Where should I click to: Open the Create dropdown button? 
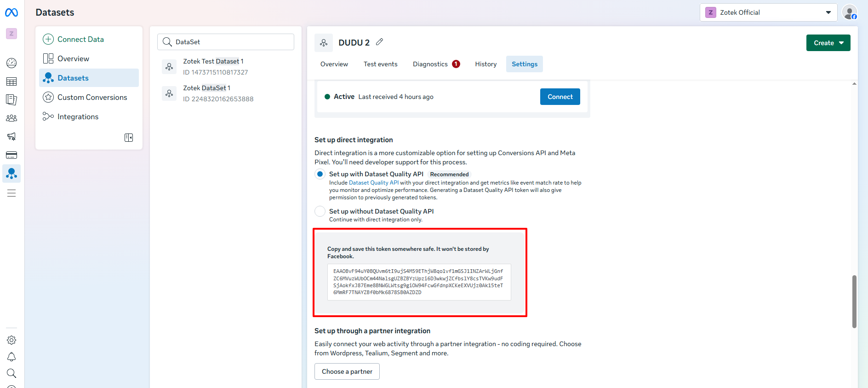(828, 43)
